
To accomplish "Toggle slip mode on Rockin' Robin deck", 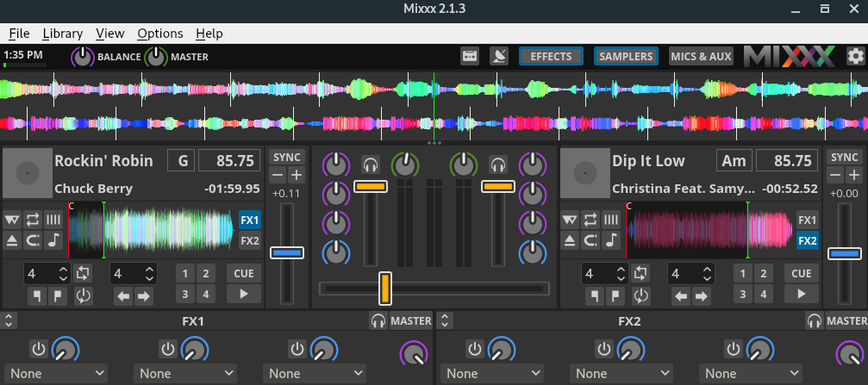I will (x=34, y=240).
